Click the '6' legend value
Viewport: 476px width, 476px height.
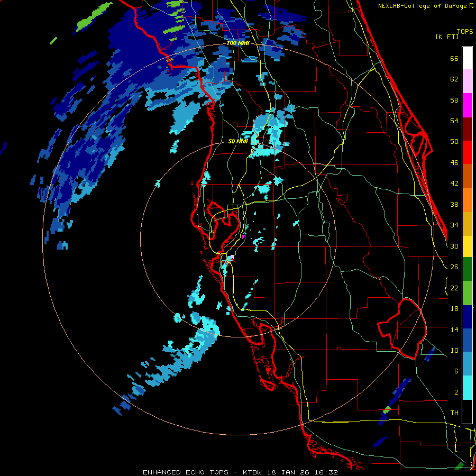pos(456,371)
